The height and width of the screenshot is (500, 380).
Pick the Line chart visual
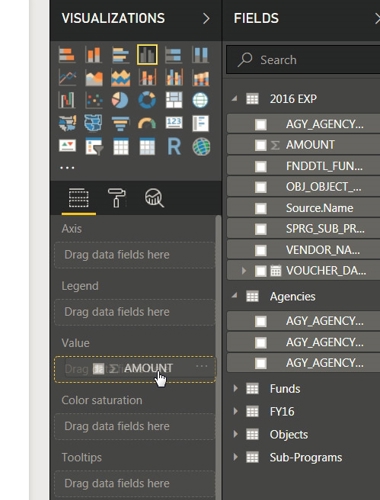[67, 78]
